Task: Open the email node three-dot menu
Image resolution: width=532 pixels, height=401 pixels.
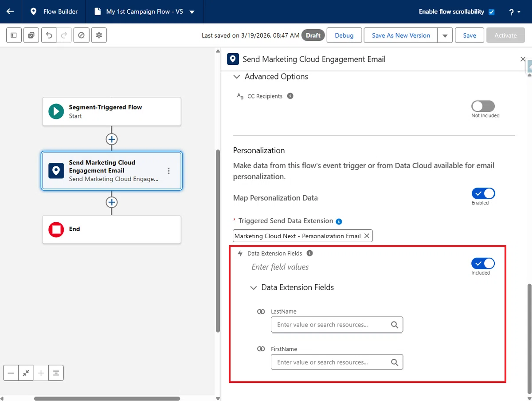Action: click(168, 171)
